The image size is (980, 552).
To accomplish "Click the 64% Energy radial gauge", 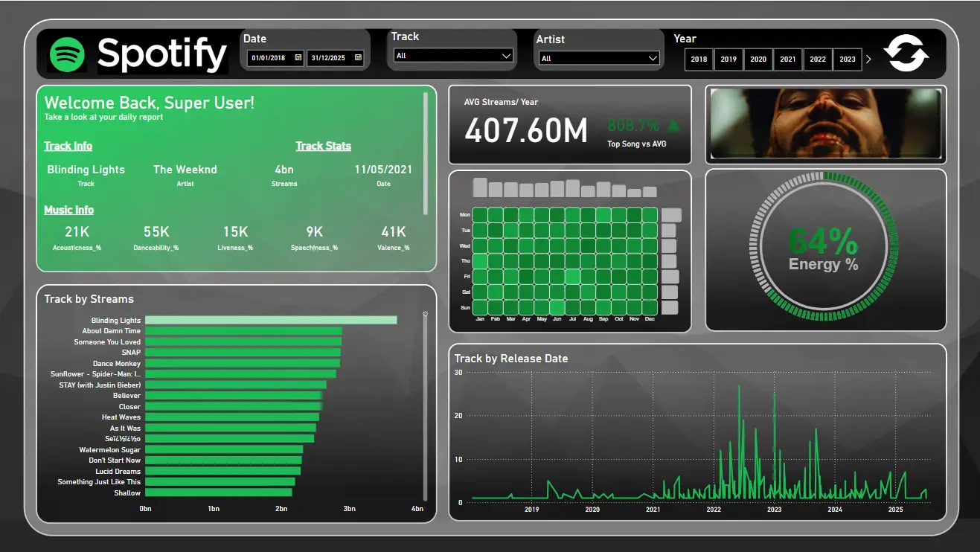I will [x=824, y=249].
